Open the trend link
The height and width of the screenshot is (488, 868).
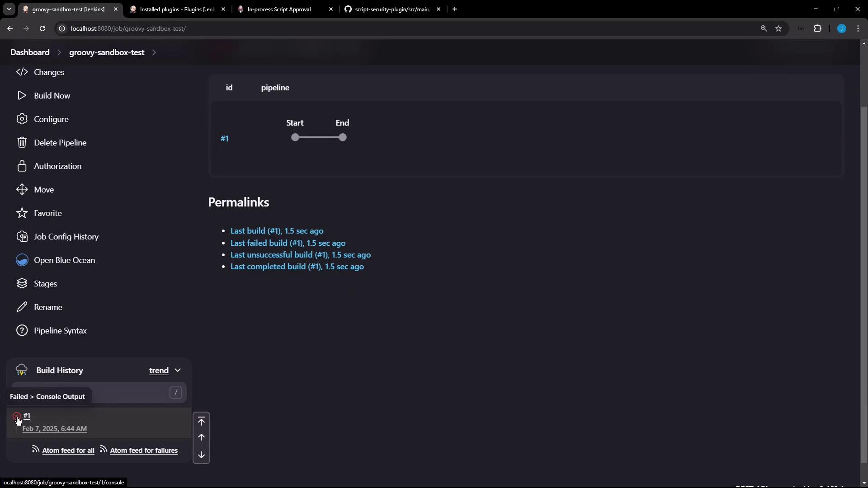159,371
